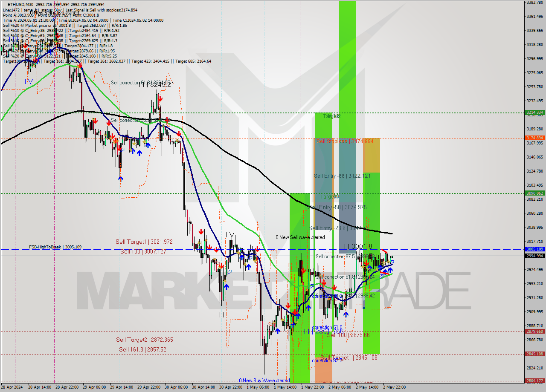Click 'Sell Stoploss | 3174.894' label

[x=345, y=141]
